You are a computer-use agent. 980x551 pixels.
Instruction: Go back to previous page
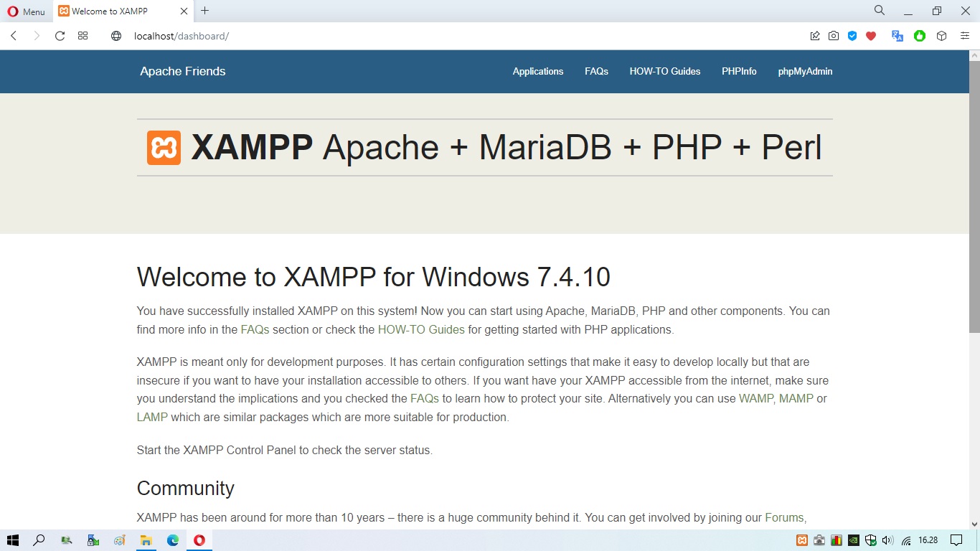click(x=13, y=36)
